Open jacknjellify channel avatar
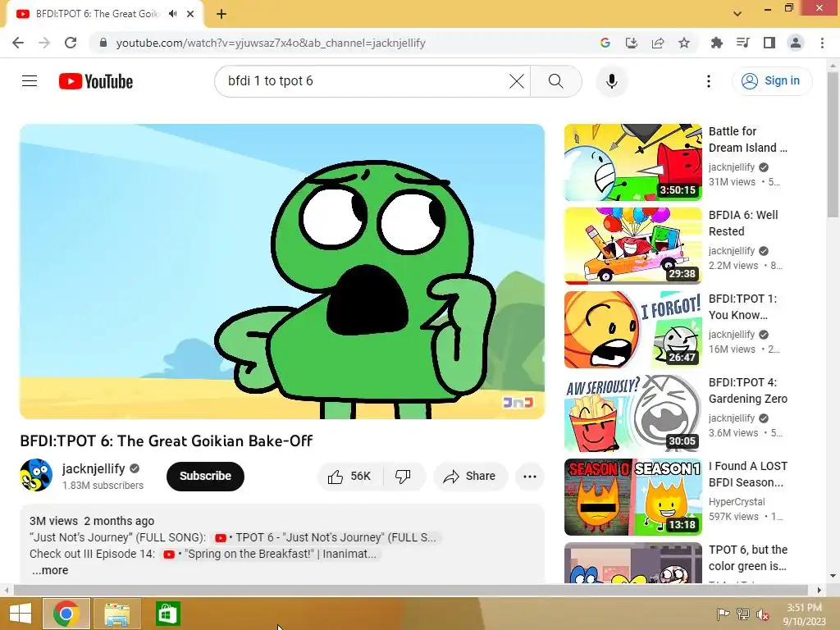The image size is (840, 630). pyautogui.click(x=36, y=475)
